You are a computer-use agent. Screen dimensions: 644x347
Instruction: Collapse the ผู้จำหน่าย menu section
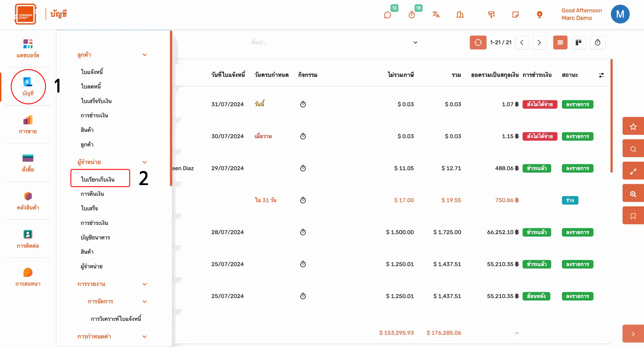click(145, 162)
